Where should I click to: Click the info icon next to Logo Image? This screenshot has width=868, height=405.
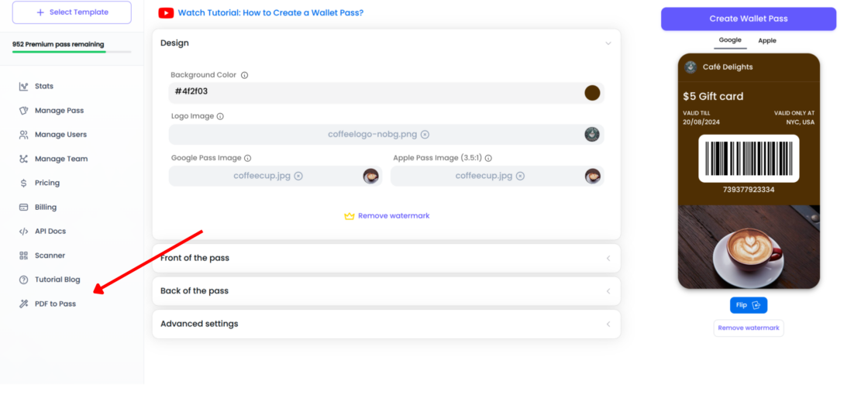click(x=220, y=116)
